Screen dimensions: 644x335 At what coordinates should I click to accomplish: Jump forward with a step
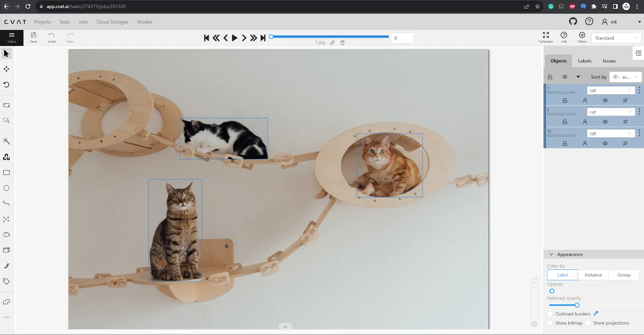pyautogui.click(x=253, y=38)
